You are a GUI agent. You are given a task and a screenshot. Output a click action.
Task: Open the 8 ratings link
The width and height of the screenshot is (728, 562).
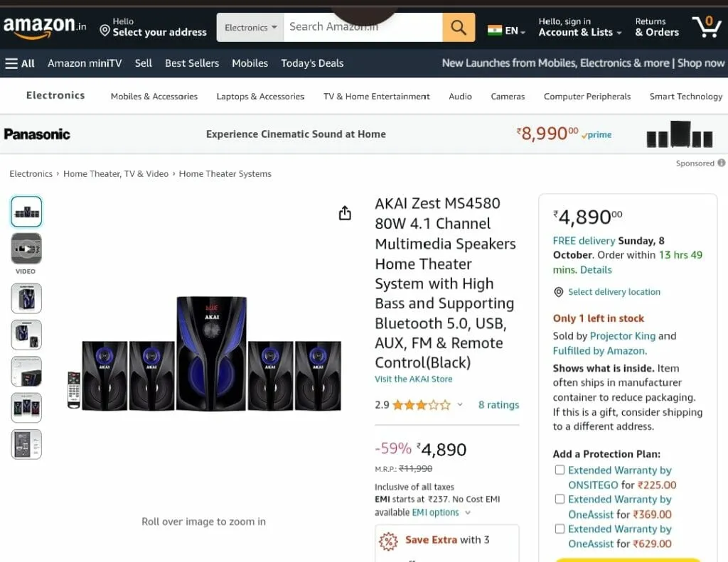(x=498, y=405)
